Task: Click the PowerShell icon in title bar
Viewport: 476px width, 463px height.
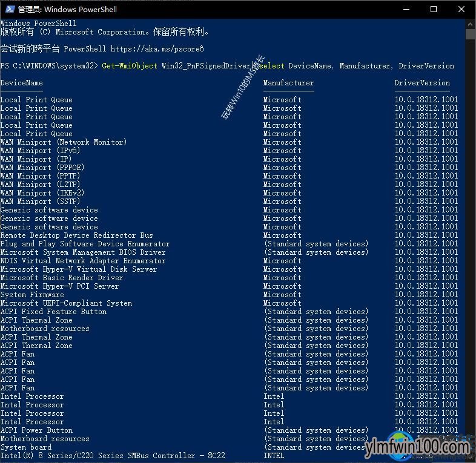Action: tap(10, 9)
